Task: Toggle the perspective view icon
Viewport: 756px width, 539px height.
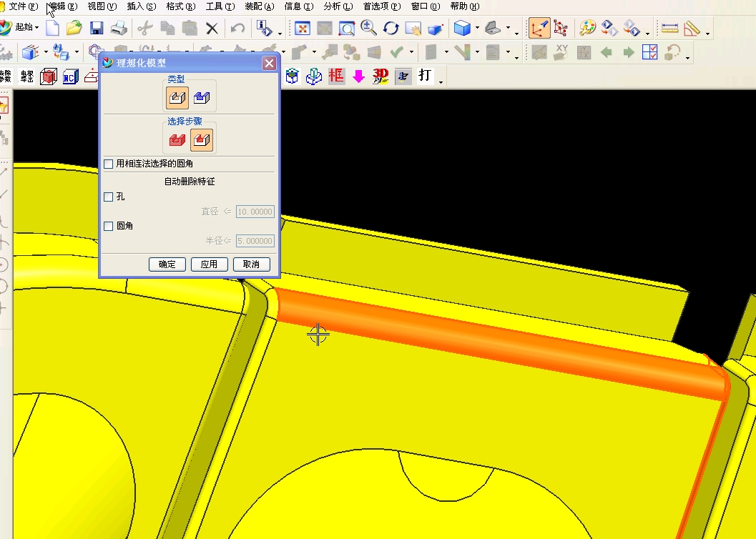Action: click(436, 29)
